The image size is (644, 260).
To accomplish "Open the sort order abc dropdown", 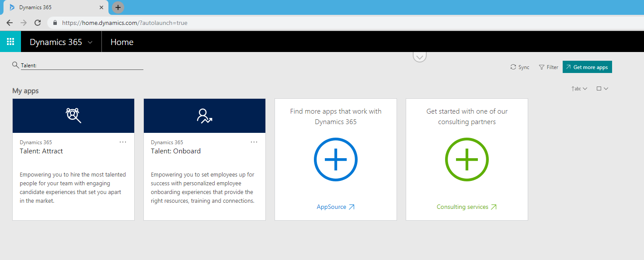I will coord(579,89).
